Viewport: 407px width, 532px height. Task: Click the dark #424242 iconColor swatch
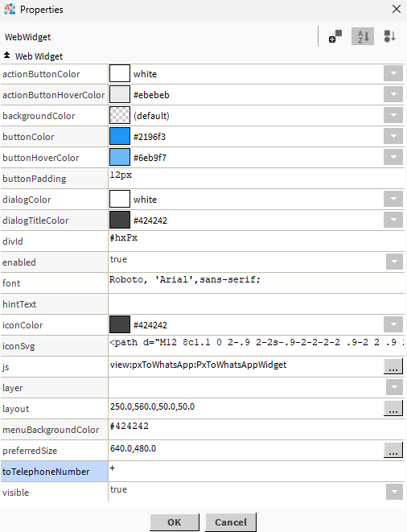coord(120,324)
